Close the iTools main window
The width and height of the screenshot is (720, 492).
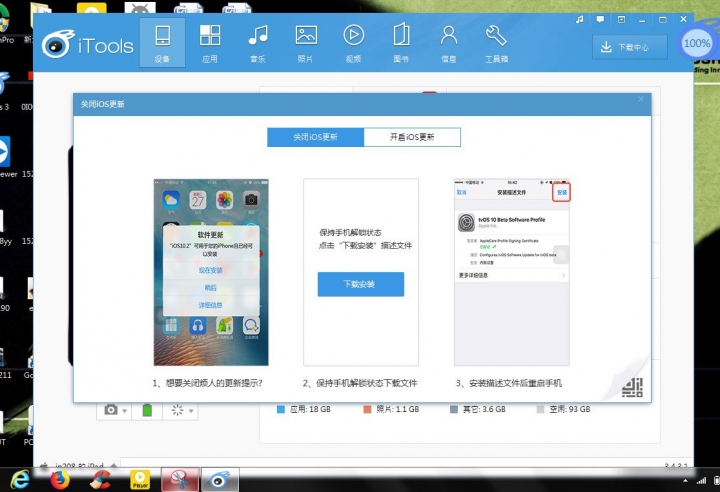tap(683, 19)
